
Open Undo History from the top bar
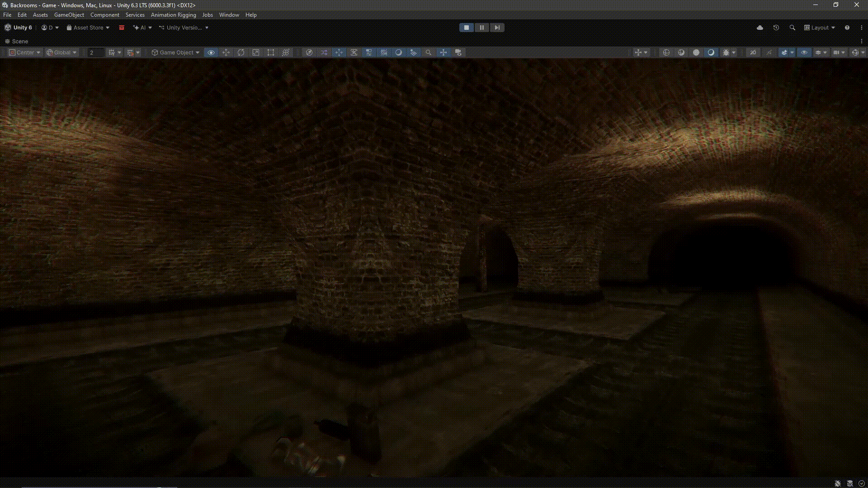pyautogui.click(x=776, y=28)
